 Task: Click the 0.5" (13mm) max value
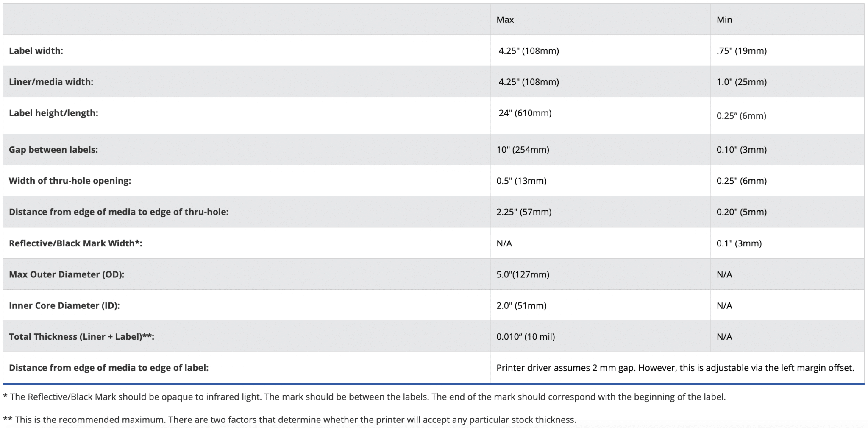521,181
